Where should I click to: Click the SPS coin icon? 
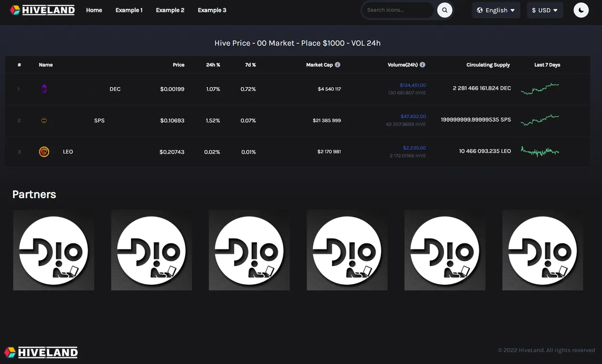[44, 121]
